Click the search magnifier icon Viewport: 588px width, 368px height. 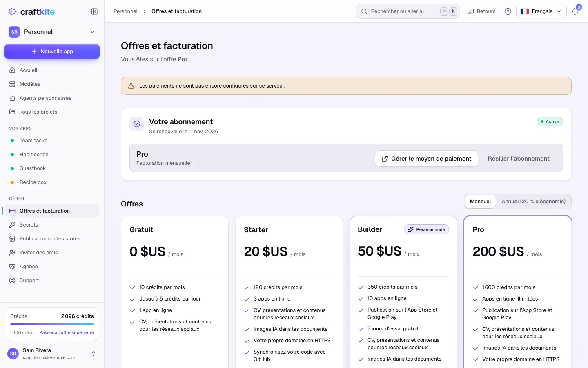[x=364, y=11]
